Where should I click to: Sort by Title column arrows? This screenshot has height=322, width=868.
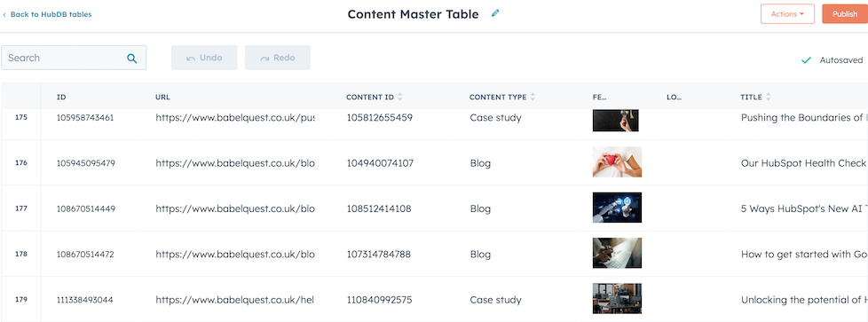(x=769, y=97)
